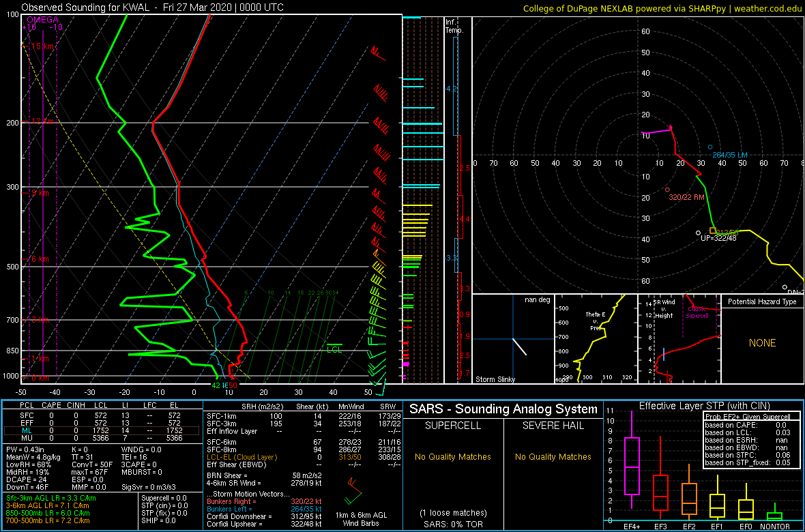The height and width of the screenshot is (532, 805).
Task: Click the Prob EF2+ Given Supercell header
Action: [x=747, y=417]
